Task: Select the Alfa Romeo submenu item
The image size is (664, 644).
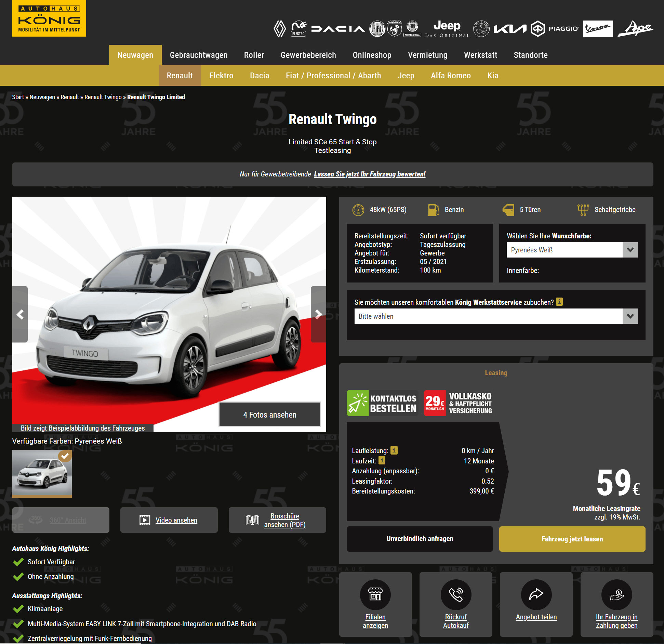Action: tap(451, 76)
